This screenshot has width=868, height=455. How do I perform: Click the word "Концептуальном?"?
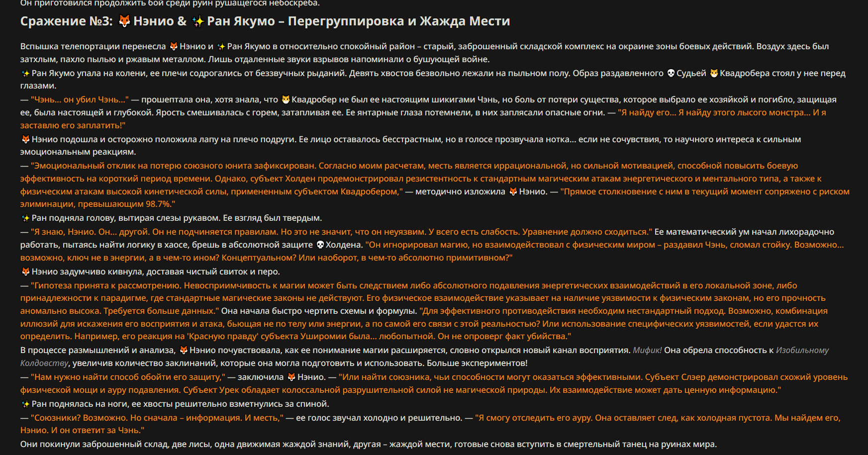(258, 258)
